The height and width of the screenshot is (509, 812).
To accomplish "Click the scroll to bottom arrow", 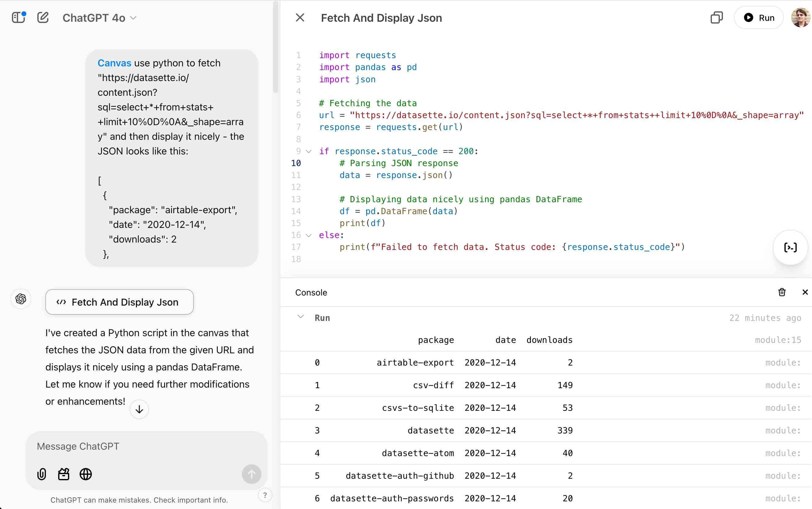I will click(x=139, y=409).
